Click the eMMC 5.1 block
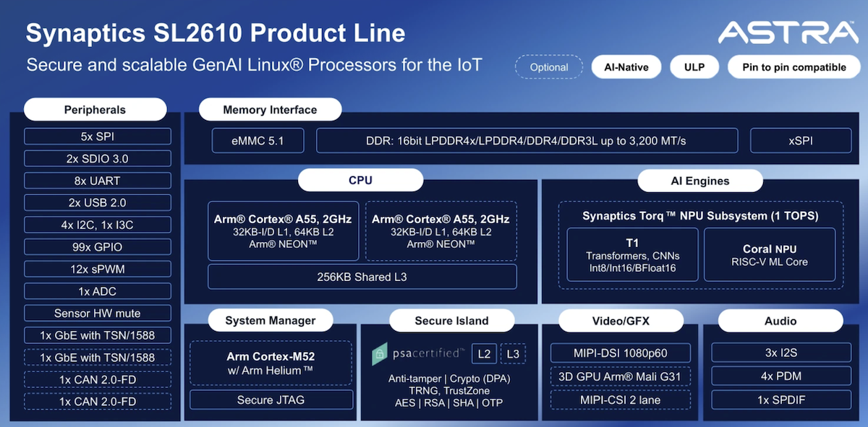Screen dimensions: 868x427 click(258, 141)
